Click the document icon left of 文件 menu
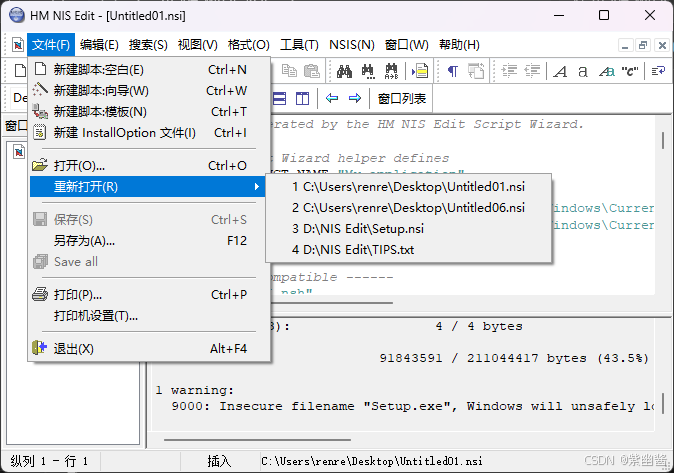This screenshot has height=474, width=675. 18,45
